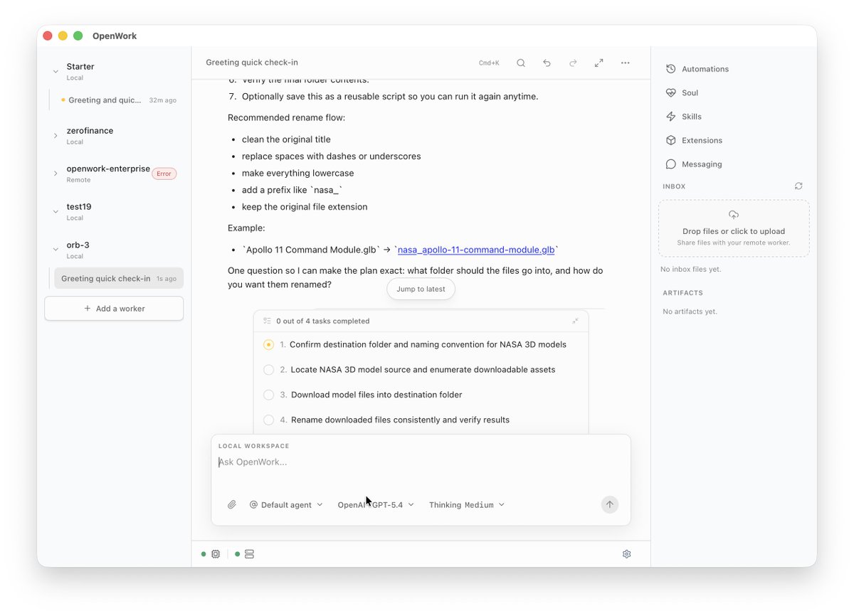Select the circle for task 4 Rename downloaded files
Image resolution: width=854 pixels, height=616 pixels.
(268, 420)
